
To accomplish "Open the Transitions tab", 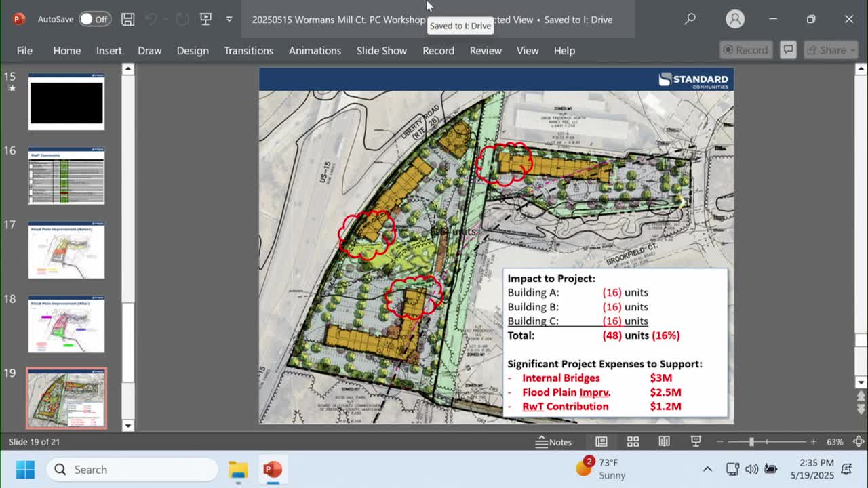I will pos(249,50).
